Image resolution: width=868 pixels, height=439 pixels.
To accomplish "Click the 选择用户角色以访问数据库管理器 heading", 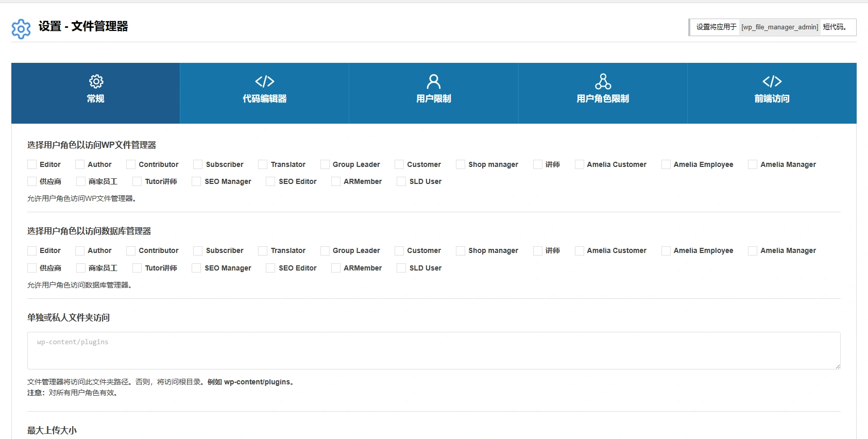I will (89, 231).
